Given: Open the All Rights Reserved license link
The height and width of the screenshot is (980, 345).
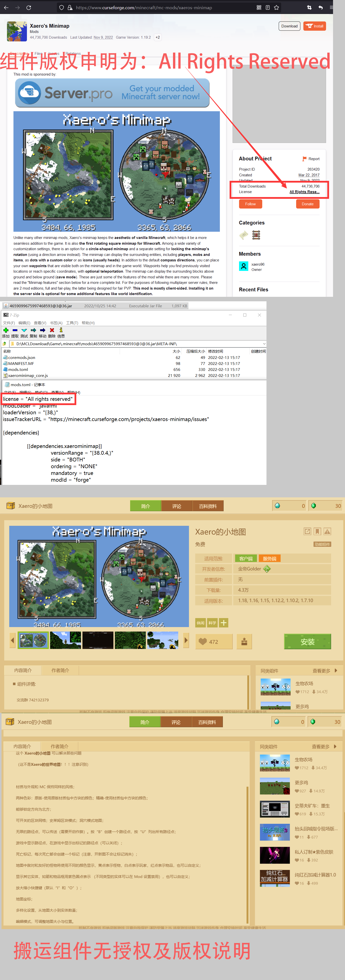Looking at the screenshot, I should click(x=304, y=192).
